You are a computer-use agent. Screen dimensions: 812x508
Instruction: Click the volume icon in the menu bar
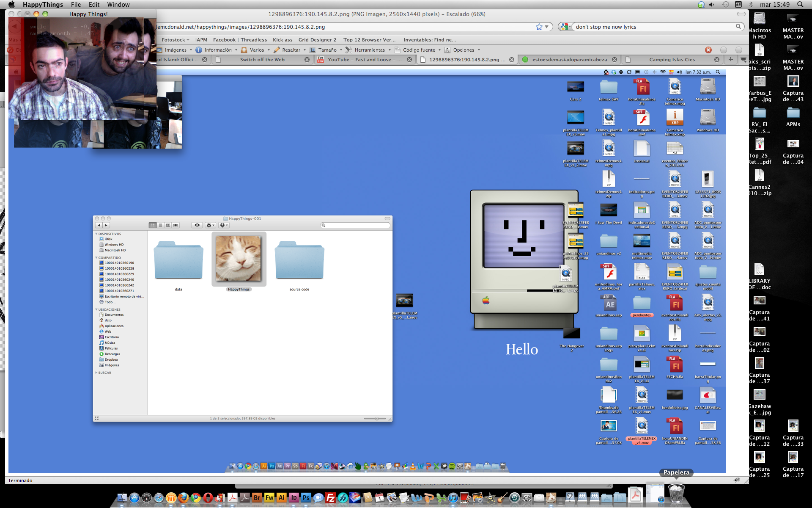pos(712,5)
